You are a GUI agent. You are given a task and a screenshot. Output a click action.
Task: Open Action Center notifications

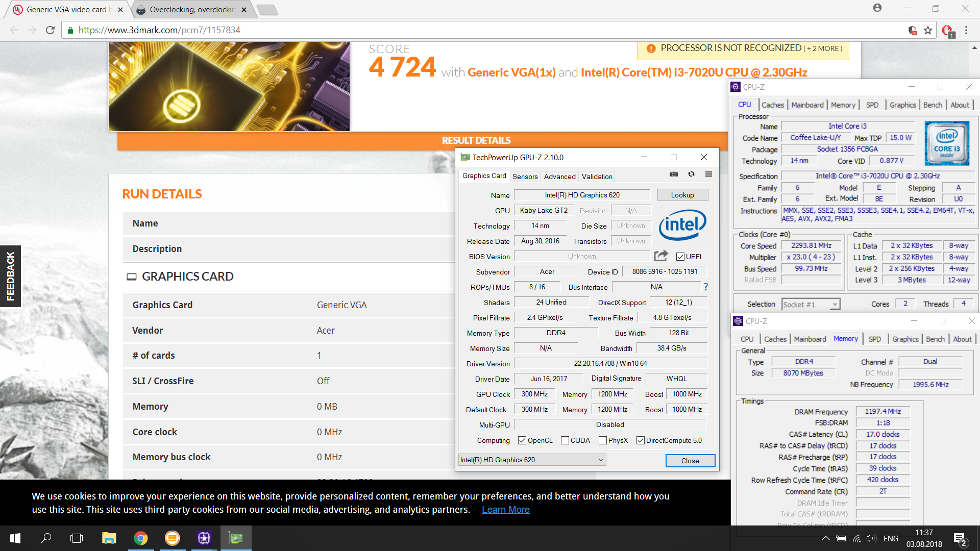point(960,539)
